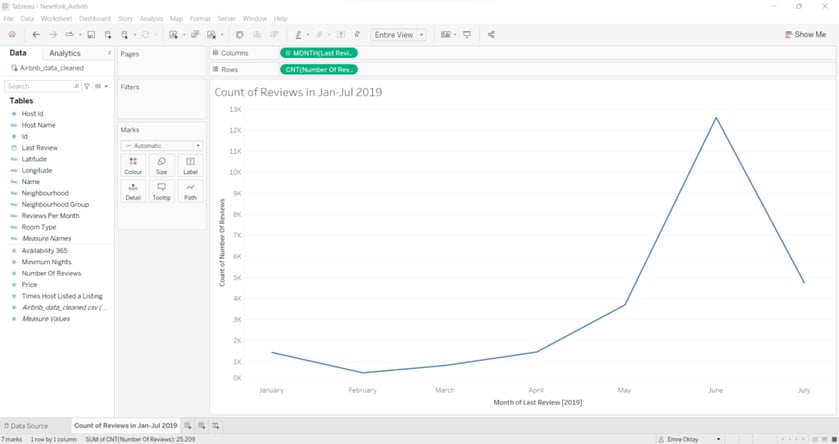The width and height of the screenshot is (839, 444).
Task: Click the field Search box
Action: 40,86
